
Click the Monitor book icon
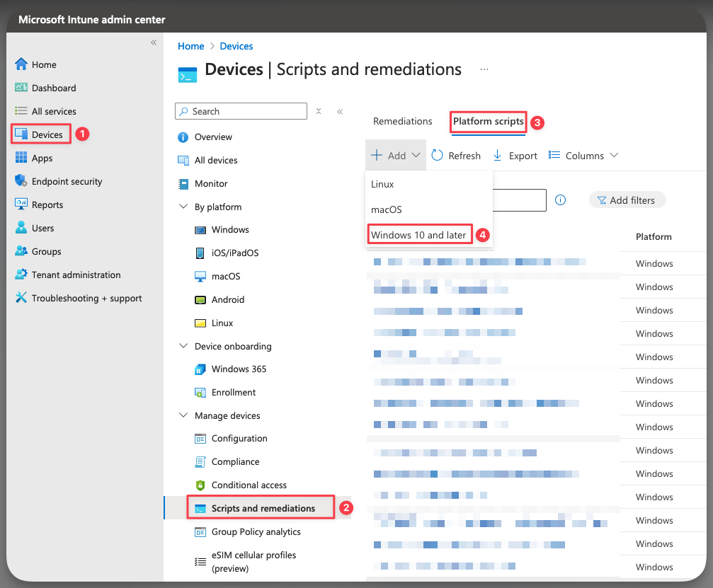click(x=183, y=183)
